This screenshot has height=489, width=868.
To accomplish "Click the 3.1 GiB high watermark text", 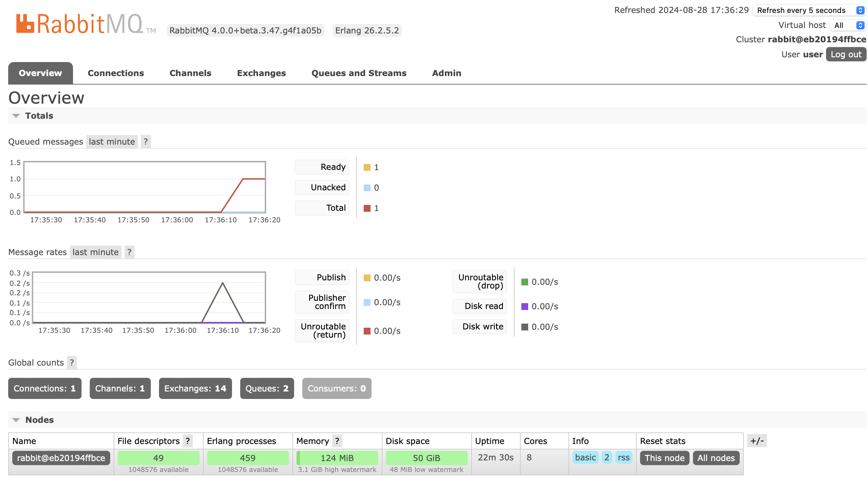I will pos(337,470).
